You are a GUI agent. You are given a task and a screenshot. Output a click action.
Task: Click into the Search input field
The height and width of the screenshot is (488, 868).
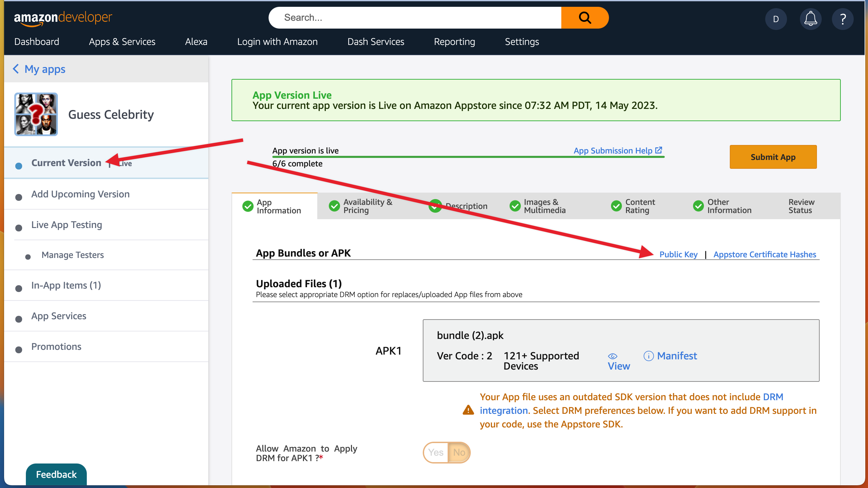click(415, 18)
